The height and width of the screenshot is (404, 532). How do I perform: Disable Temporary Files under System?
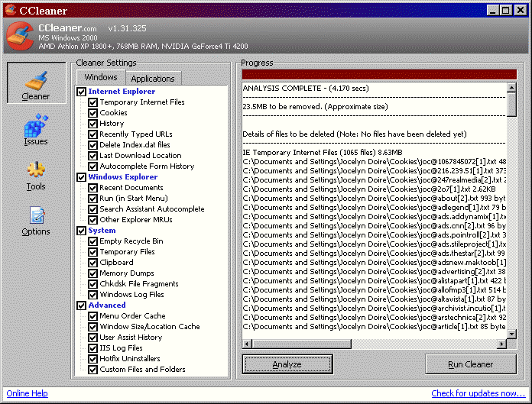tap(92, 252)
